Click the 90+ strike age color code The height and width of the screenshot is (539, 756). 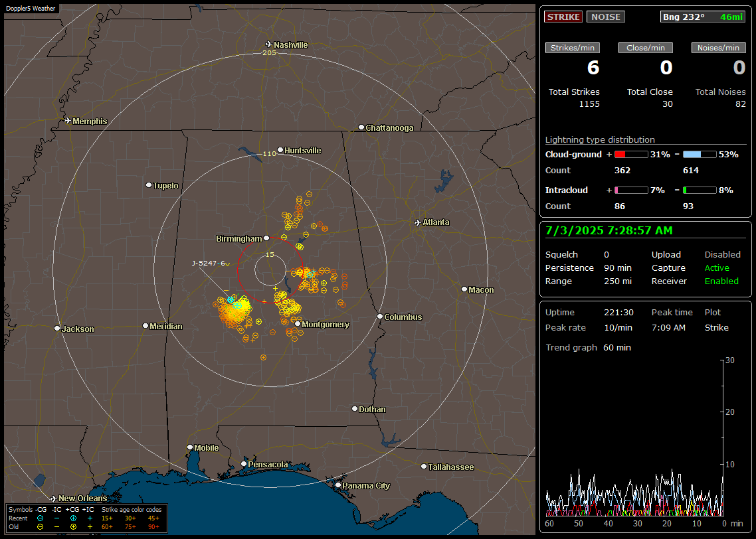(153, 527)
